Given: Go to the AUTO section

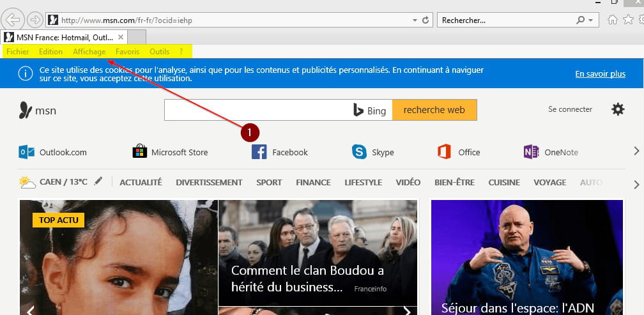Looking at the screenshot, I should (591, 182).
